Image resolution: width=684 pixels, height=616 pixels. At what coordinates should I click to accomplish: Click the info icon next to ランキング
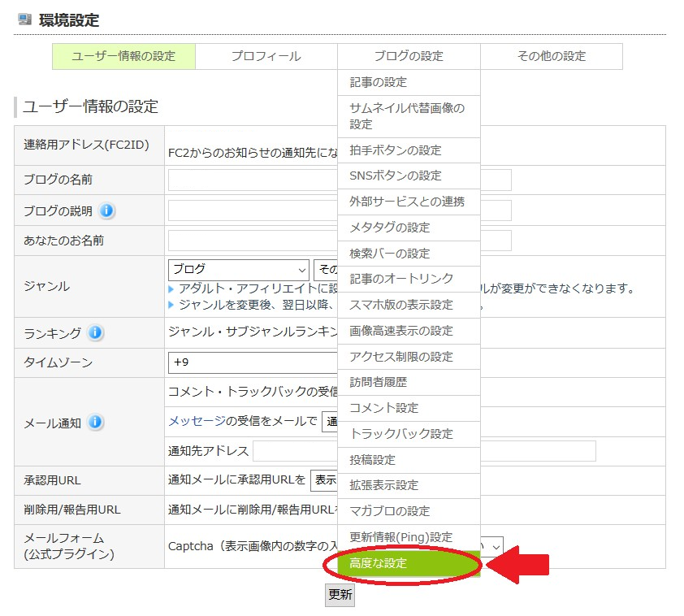95,332
